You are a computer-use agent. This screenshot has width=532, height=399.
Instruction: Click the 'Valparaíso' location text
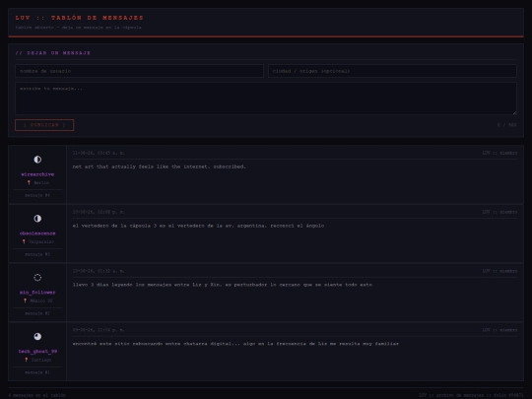(41, 242)
